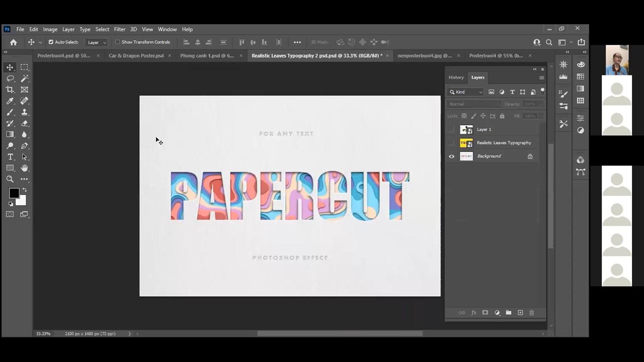Open the Paths panel icon
The image size is (644, 362).
pyautogui.click(x=581, y=172)
